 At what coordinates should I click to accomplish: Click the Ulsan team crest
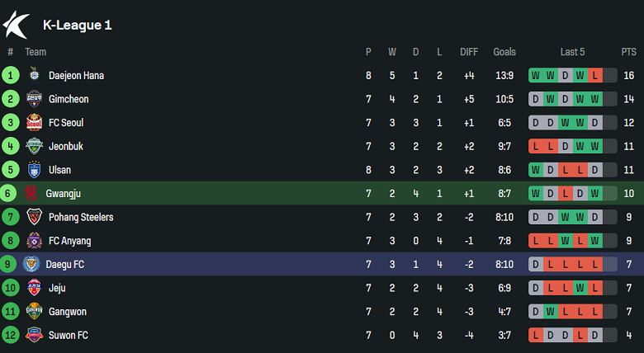(x=34, y=170)
